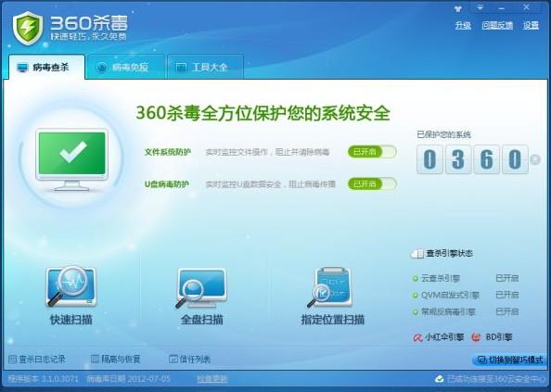
Task: Expand the arrow beside the protection counter
Action: coord(535,159)
